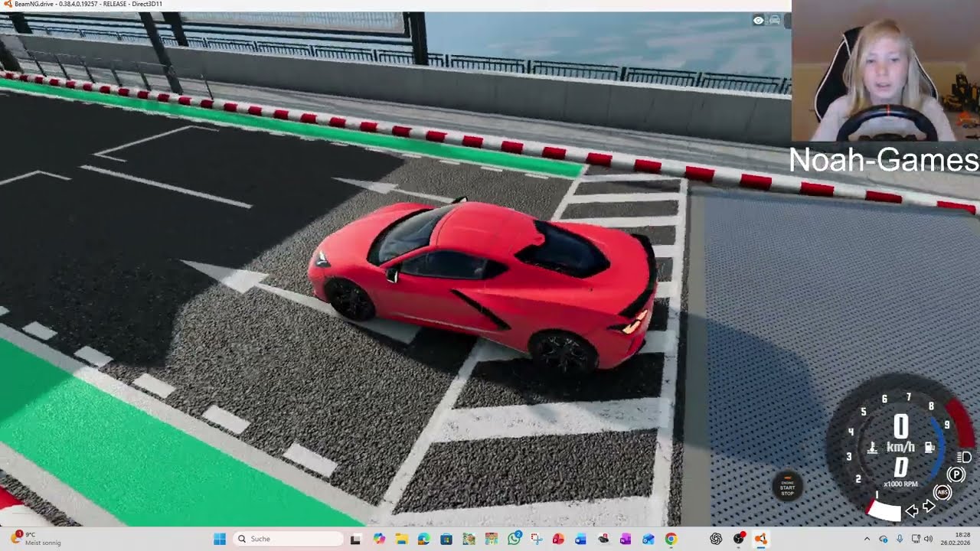Open File Explorer from the taskbar
The image size is (980, 551).
(x=401, y=539)
